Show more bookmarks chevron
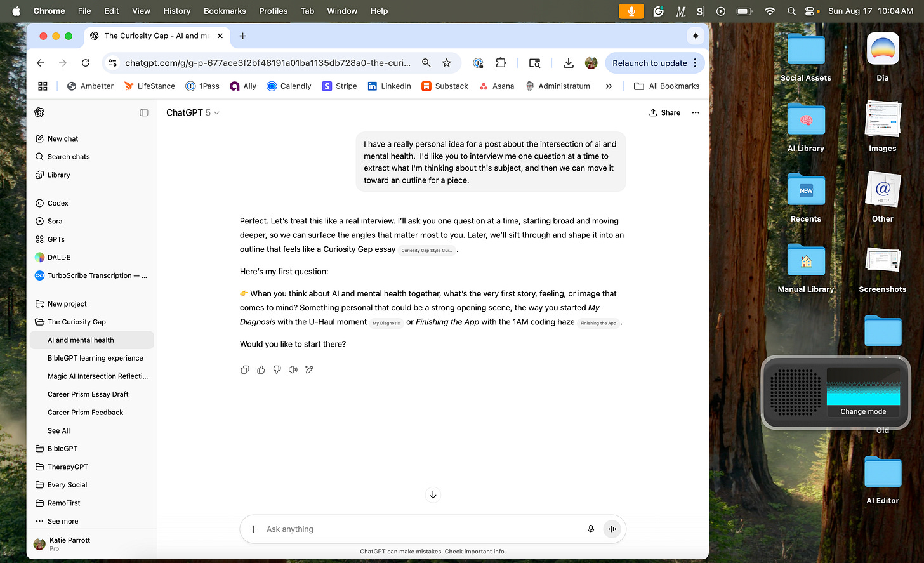The image size is (924, 563). tap(609, 86)
